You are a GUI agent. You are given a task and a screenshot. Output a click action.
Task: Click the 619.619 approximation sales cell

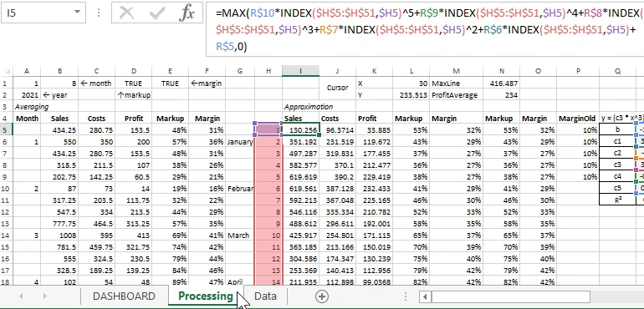[300, 177]
